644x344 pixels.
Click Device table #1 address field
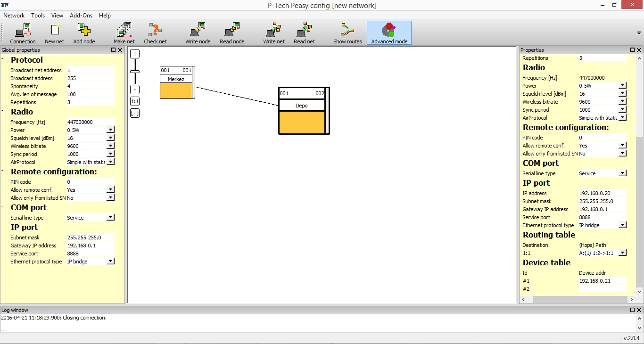[x=602, y=281]
